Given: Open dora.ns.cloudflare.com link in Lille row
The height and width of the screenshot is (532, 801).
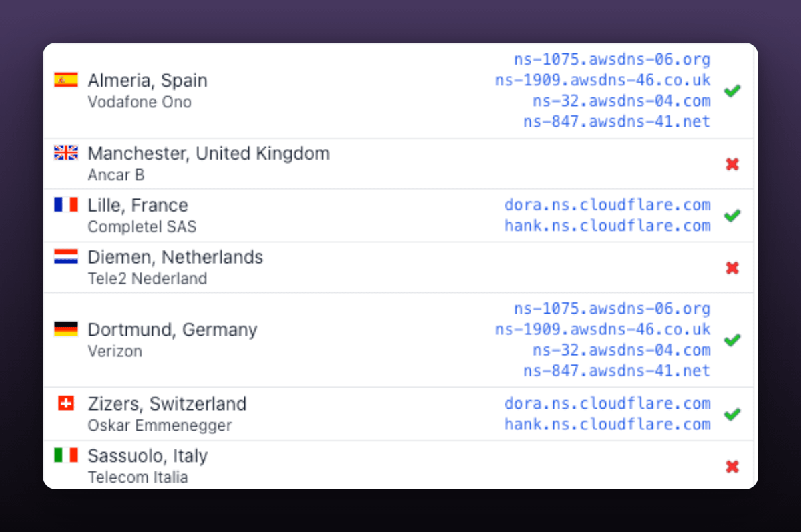Looking at the screenshot, I should tap(607, 205).
